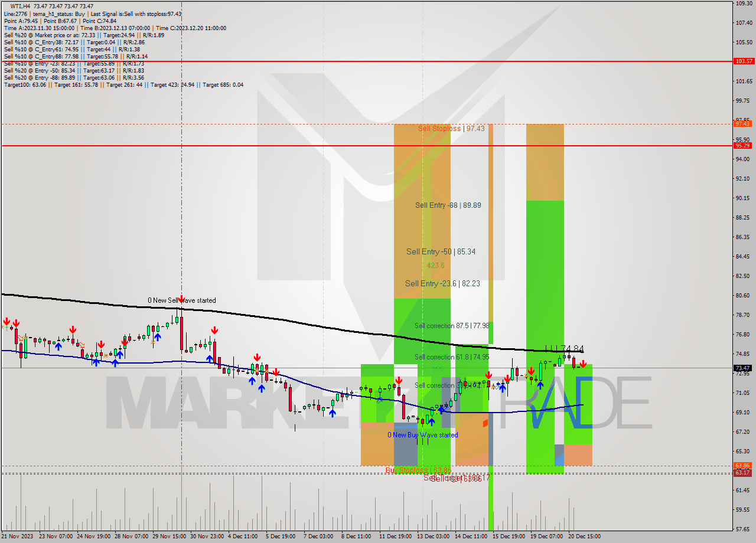Image resolution: width=756 pixels, height=543 pixels.
Task: Click the 'Sell %10 @ Entry -23: 82.23' line
Action: click(x=74, y=63)
